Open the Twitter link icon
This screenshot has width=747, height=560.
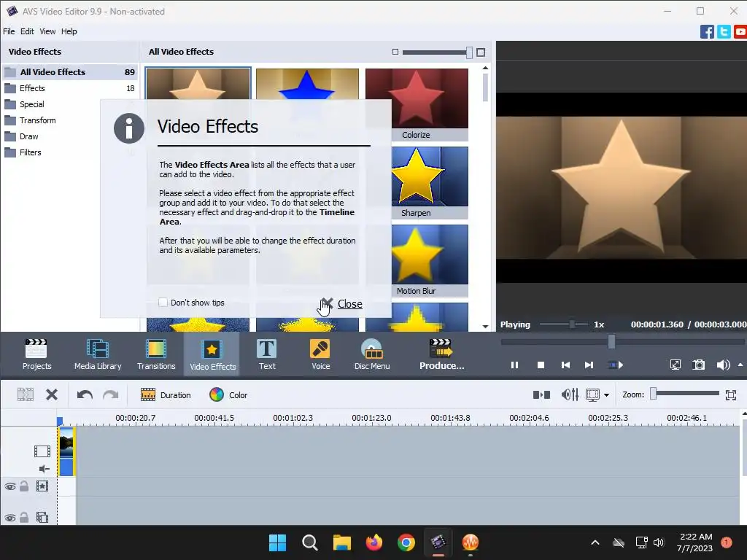724,32
